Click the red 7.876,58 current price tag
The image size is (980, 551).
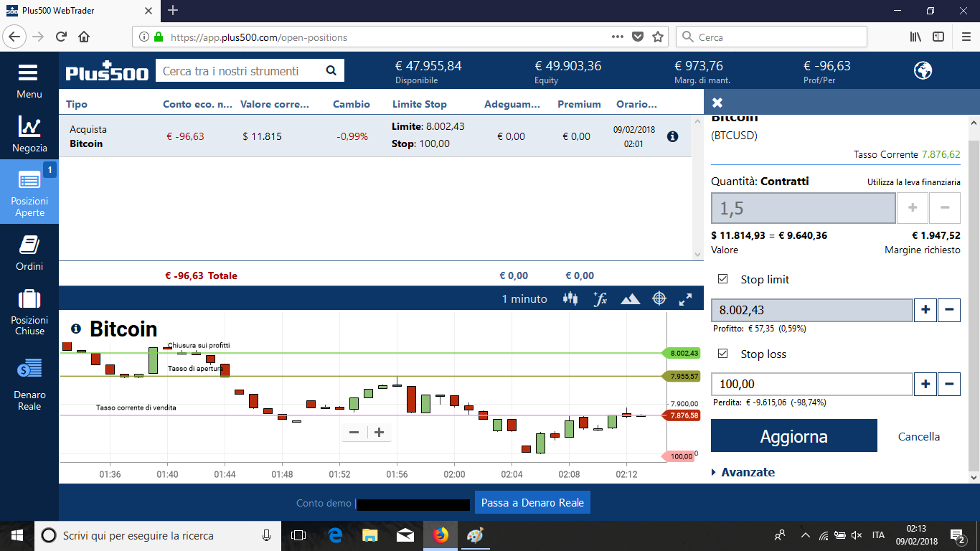[x=683, y=415]
